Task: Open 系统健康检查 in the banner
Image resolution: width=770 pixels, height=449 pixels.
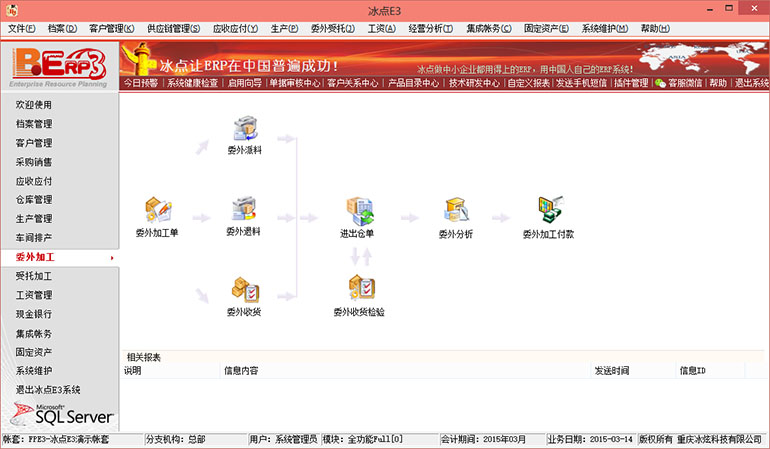Action: pos(192,83)
